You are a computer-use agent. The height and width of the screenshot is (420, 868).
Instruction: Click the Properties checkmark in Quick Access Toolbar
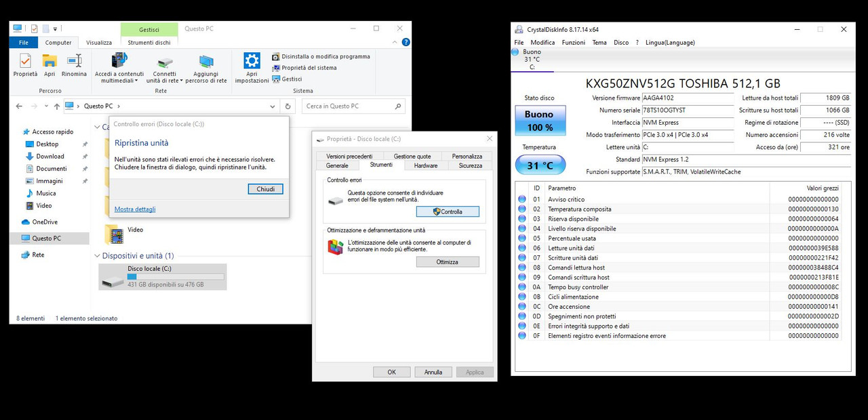point(35,28)
